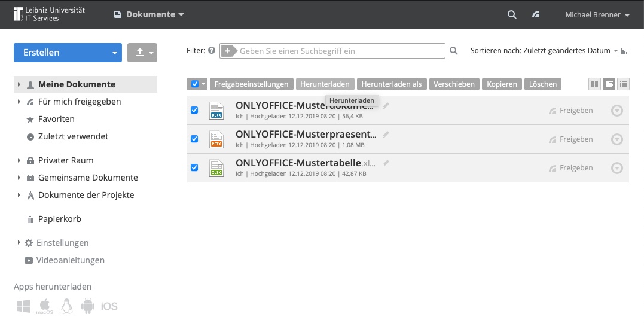This screenshot has height=326, width=644.
Task: Expand the Für mich freigegeben tree arrow
Action: pos(19,102)
